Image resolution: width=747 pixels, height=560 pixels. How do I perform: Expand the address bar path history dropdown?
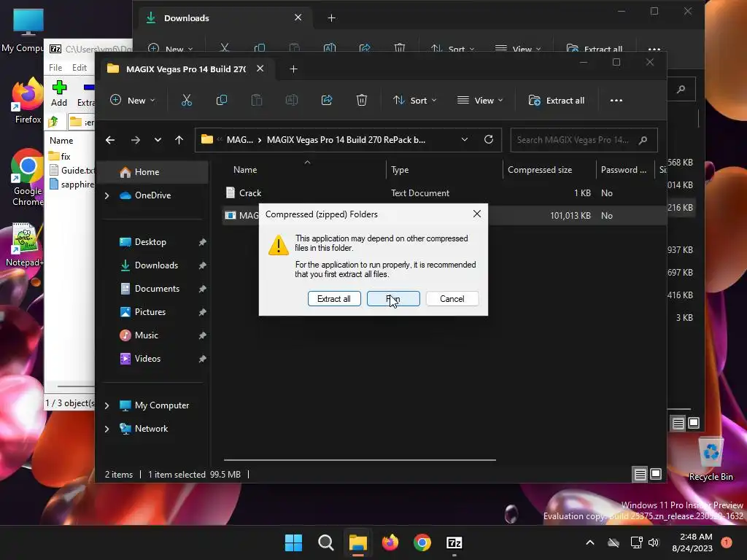(x=465, y=139)
